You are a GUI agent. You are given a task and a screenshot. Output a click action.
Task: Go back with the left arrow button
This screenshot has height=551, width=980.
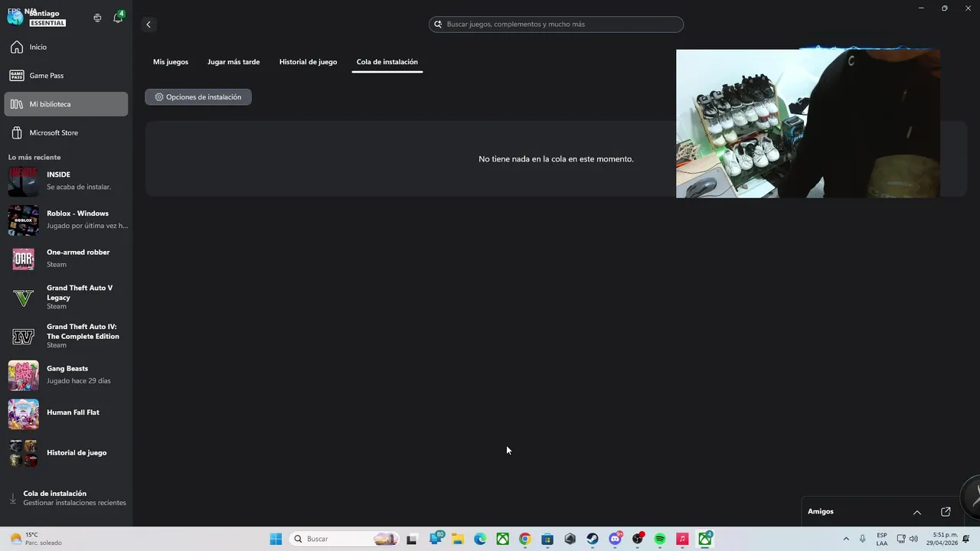point(149,24)
